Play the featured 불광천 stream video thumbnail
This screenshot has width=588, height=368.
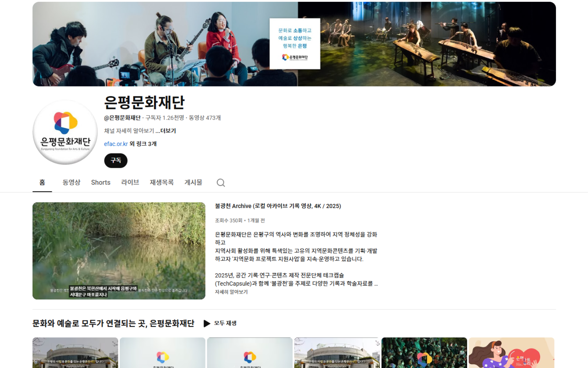(119, 251)
